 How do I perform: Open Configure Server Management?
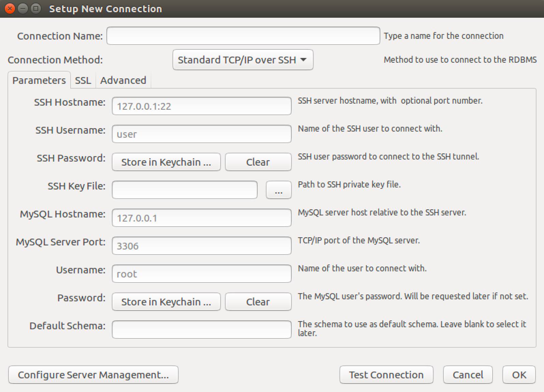pos(93,375)
